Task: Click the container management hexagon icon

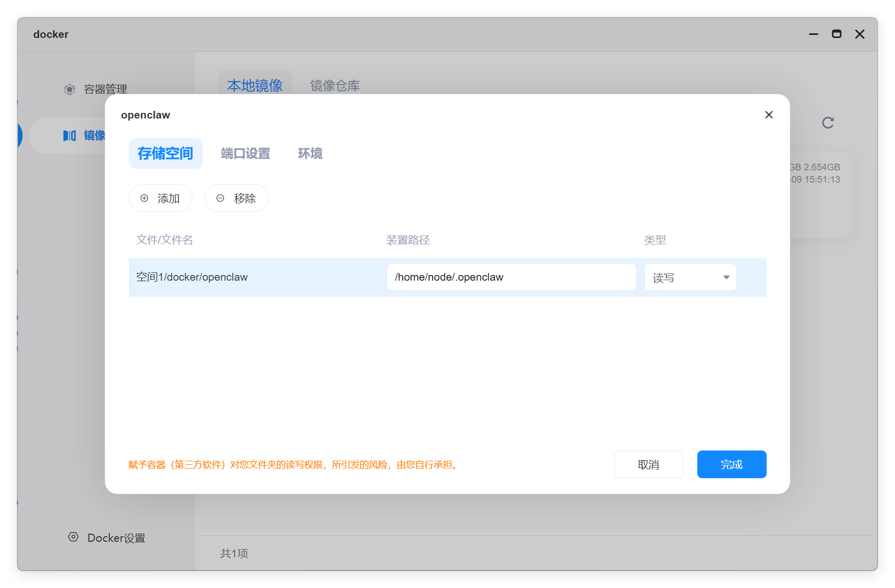Action: tap(69, 89)
